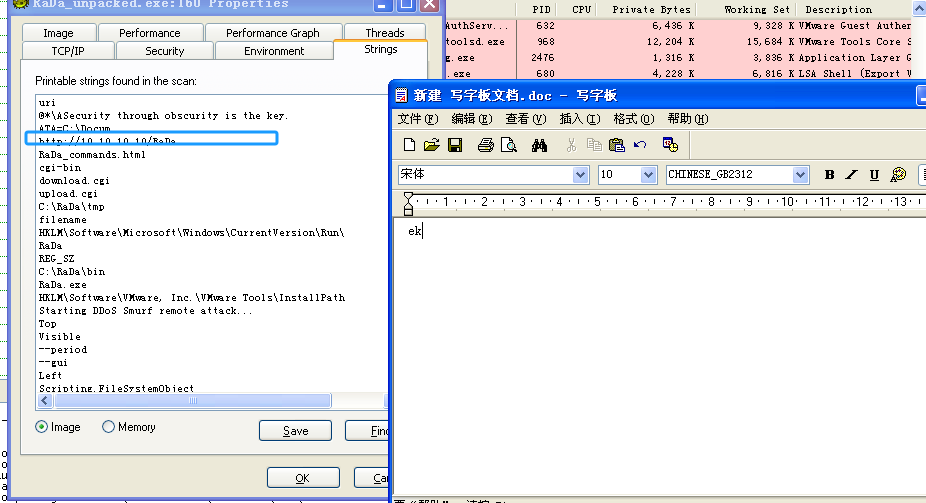Screen dimensions: 926x503
Task: Click the Find button in Strings tab
Action: (367, 430)
